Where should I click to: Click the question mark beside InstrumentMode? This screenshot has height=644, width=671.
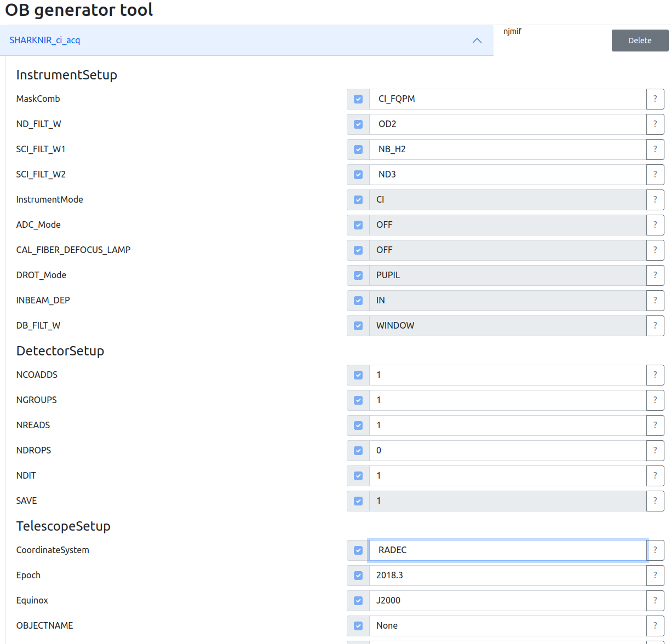tap(655, 200)
